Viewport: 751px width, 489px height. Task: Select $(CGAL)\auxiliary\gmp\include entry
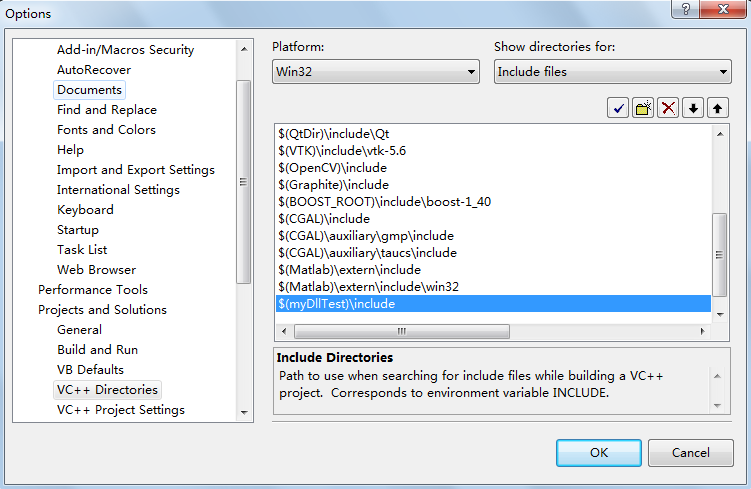point(493,236)
